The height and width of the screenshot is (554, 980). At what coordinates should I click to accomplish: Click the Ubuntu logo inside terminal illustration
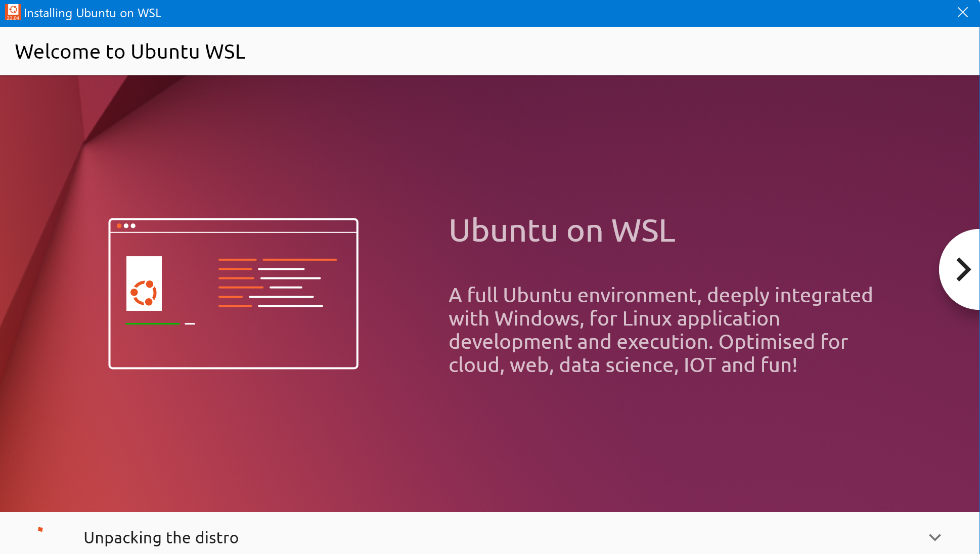[144, 293]
